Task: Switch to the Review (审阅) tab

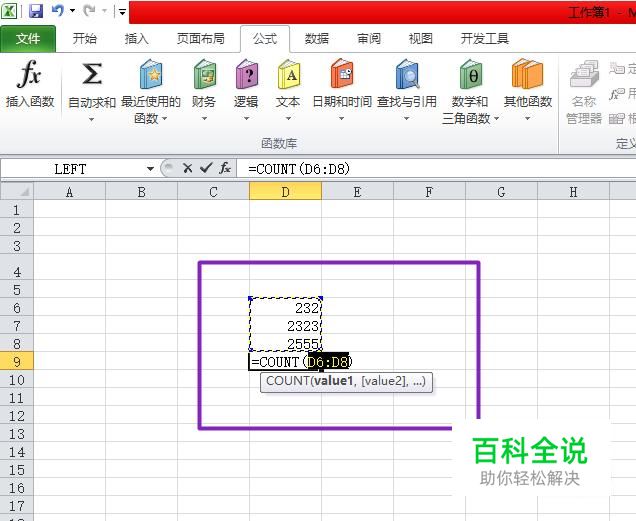Action: pos(369,39)
